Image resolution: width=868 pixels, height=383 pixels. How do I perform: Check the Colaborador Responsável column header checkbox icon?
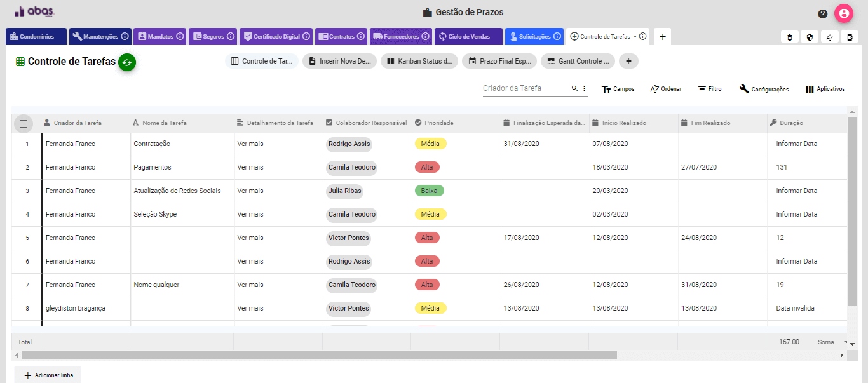point(328,123)
